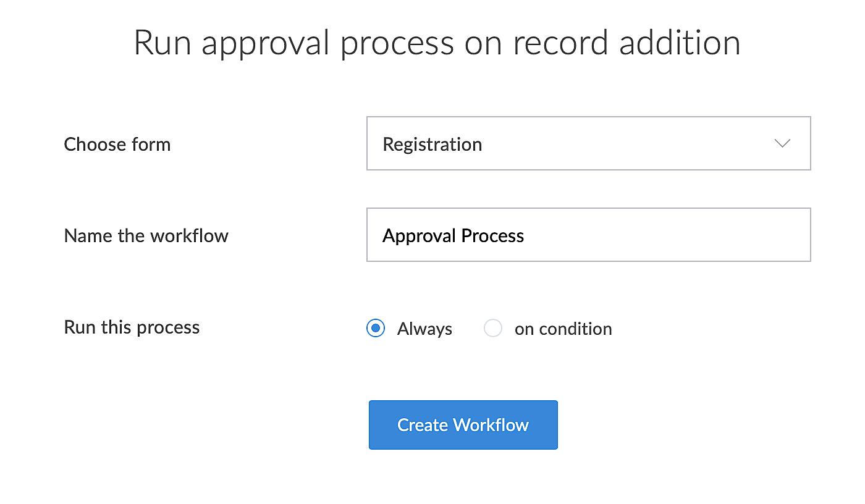865x504 pixels.
Task: Click the word Create on the blue button
Action: tap(423, 425)
